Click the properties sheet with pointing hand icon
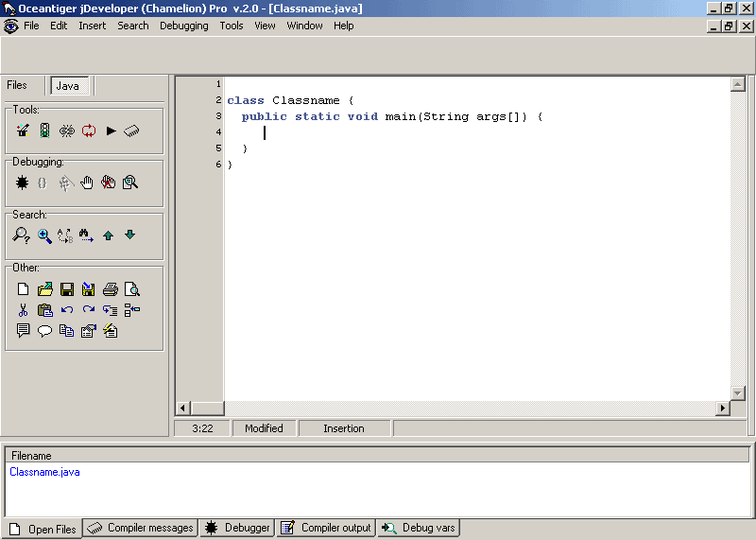This screenshot has height=540, width=756. (x=89, y=331)
